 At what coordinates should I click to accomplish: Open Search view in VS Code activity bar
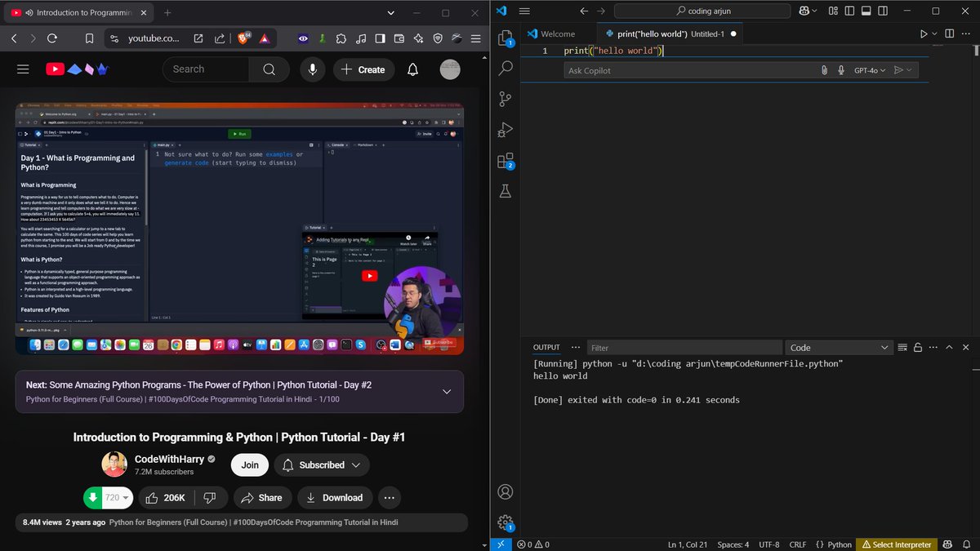[x=505, y=69]
